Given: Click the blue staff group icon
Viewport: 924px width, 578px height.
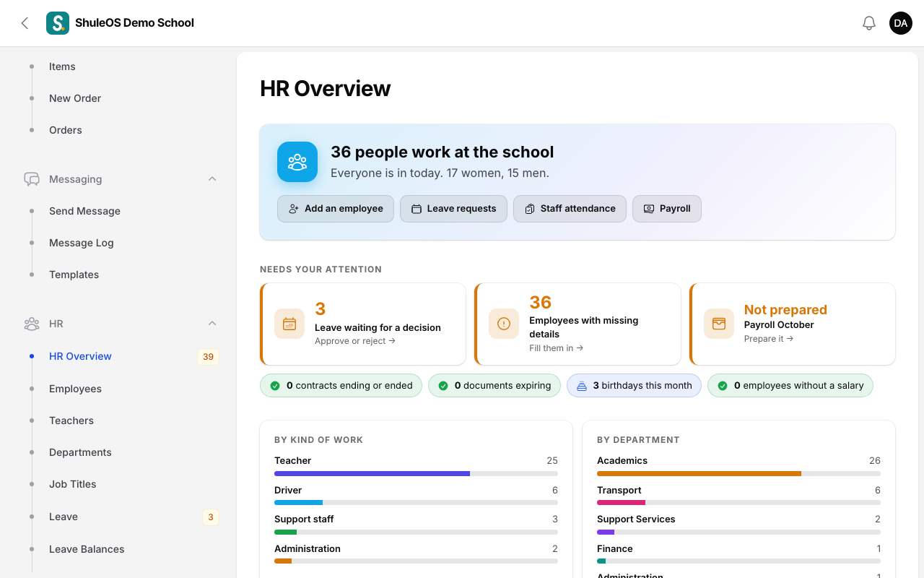Looking at the screenshot, I should pyautogui.click(x=297, y=162).
